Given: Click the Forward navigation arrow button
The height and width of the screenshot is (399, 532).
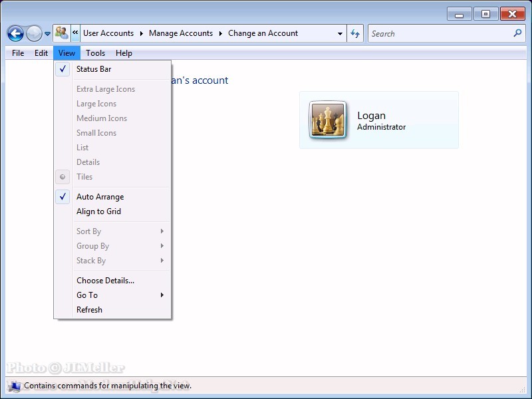Looking at the screenshot, I should [x=34, y=33].
